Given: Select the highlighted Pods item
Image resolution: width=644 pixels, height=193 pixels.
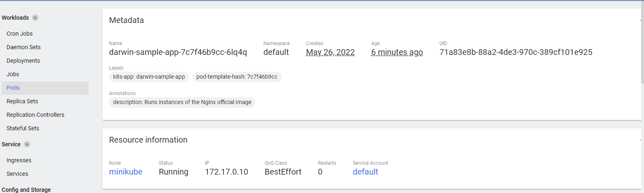Looking at the screenshot, I should click(x=45, y=88).
